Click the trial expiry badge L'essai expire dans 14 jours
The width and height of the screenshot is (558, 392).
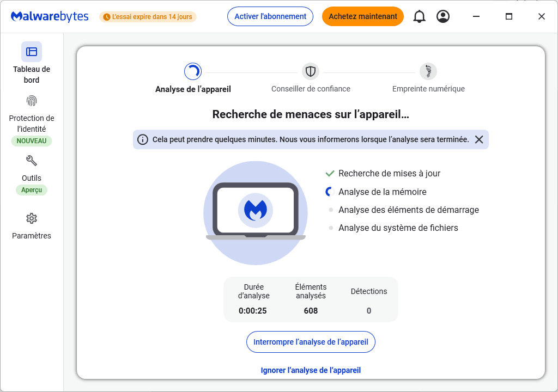[148, 17]
